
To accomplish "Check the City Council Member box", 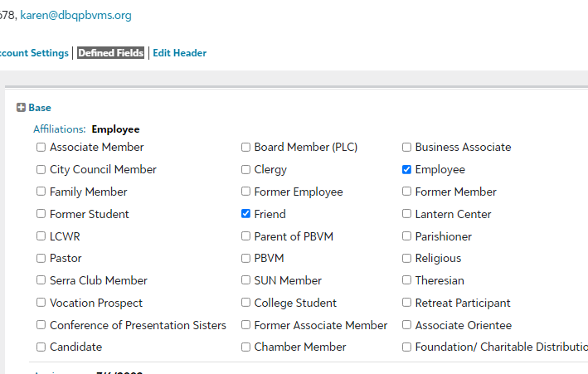I will click(x=41, y=170).
